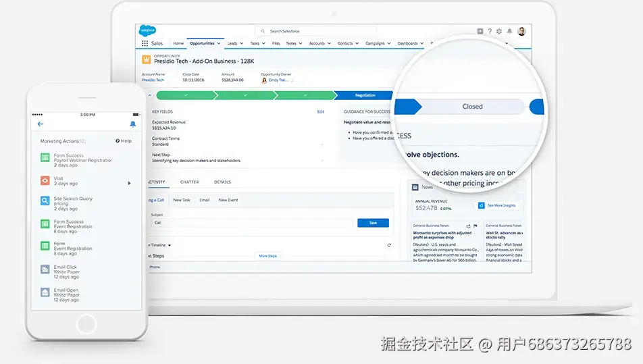Tap the Site Search Query magnifier icon
Screen dimensions: 643x364
pos(45,201)
